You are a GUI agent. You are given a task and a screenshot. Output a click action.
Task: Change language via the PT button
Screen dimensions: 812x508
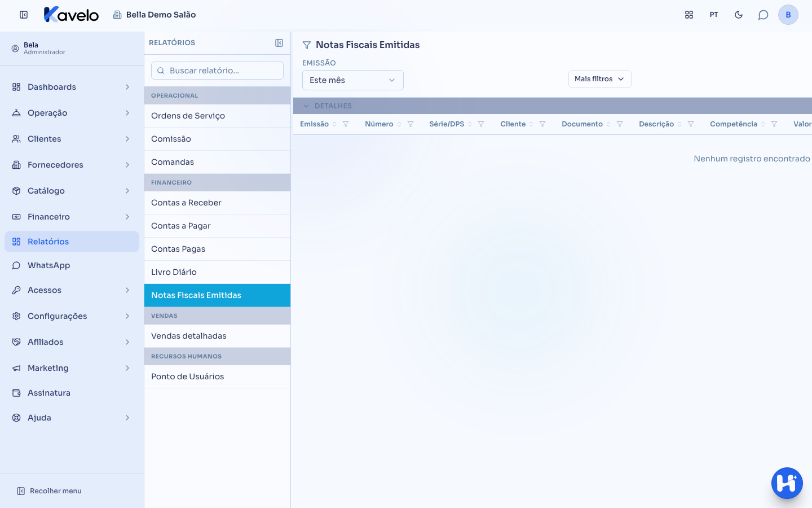714,15
